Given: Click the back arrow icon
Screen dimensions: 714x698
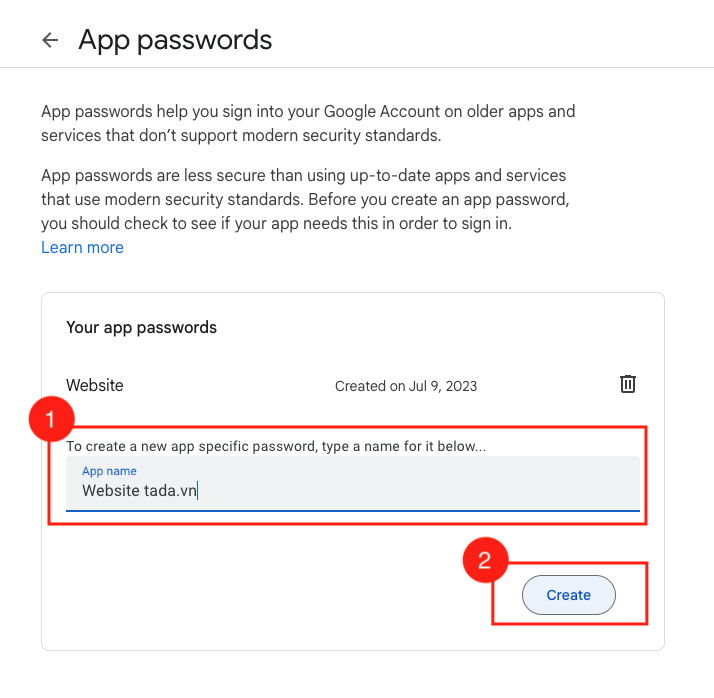Looking at the screenshot, I should pyautogui.click(x=50, y=40).
